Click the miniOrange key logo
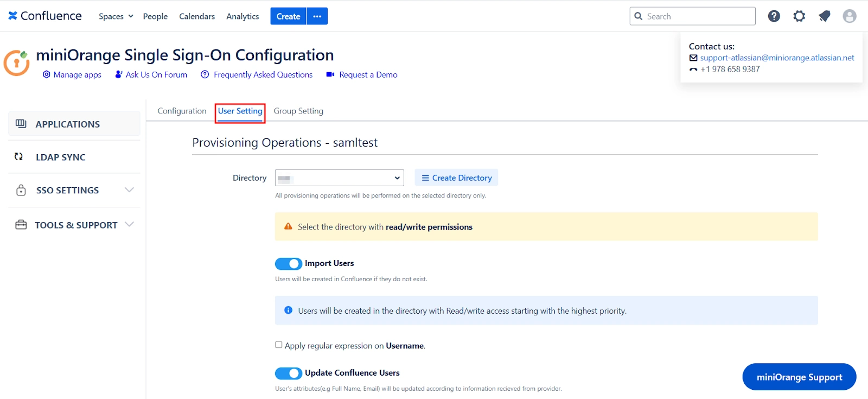 17,62
